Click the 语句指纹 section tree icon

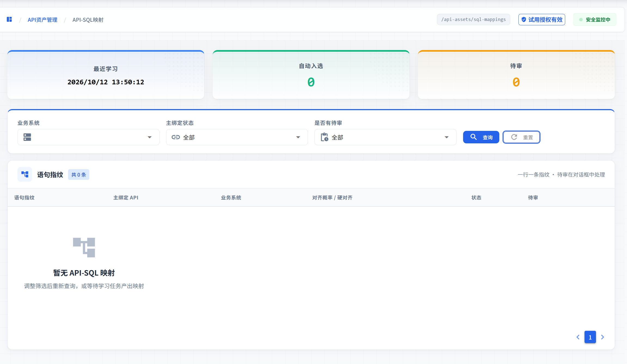pos(25,174)
